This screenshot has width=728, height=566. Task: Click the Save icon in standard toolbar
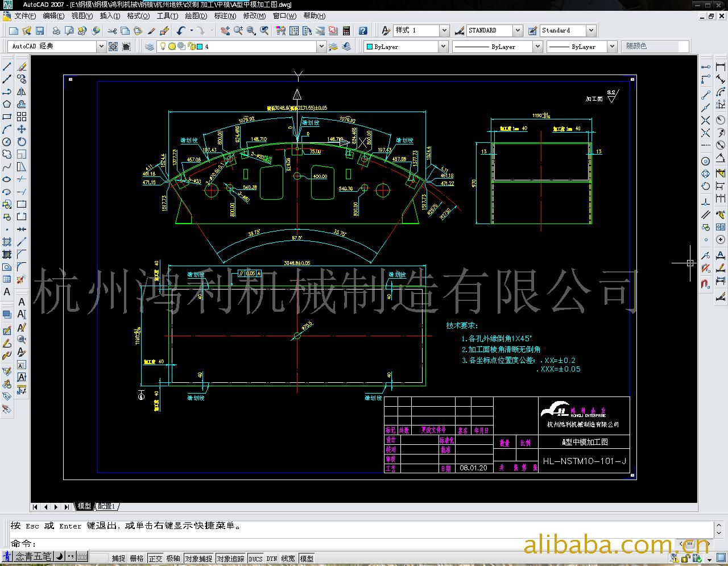(40, 31)
